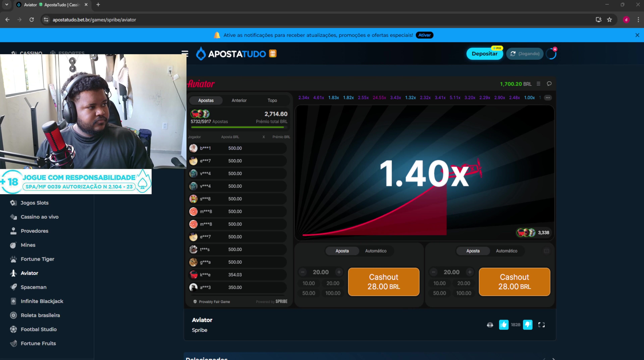Remove the second bet panel with minus icon
Viewport: 644px width, 360px height.
tap(547, 251)
